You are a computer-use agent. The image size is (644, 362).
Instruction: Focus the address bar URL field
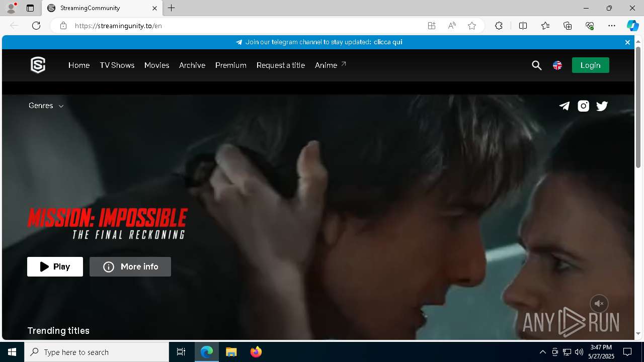pyautogui.click(x=247, y=26)
